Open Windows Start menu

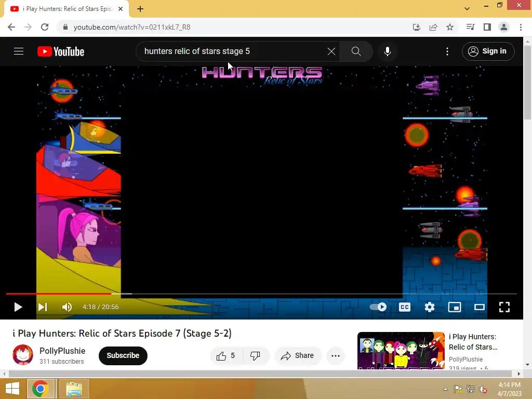coord(12,389)
